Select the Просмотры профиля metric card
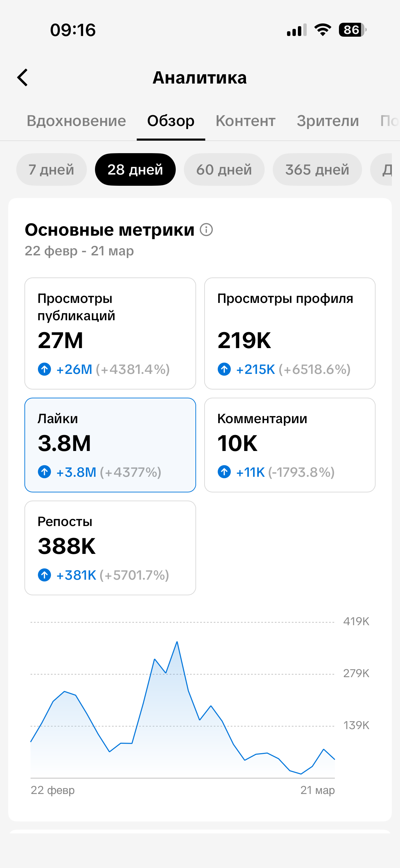The height and width of the screenshot is (868, 400). pyautogui.click(x=290, y=333)
